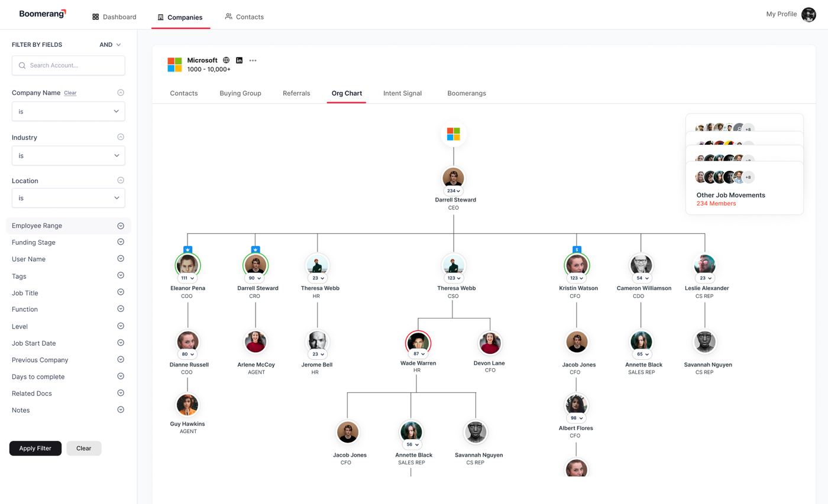Select Guy Hawkins' avatar
This screenshot has width=828, height=504.
(187, 405)
